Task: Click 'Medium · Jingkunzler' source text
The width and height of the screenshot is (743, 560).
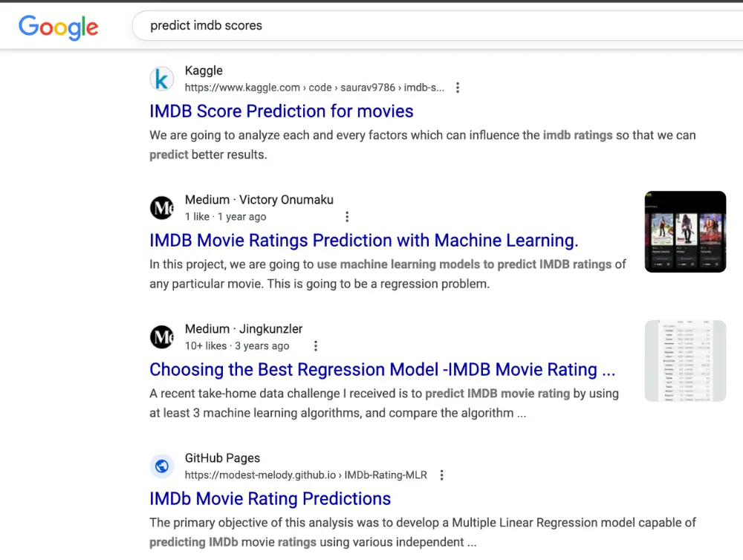Action: [244, 329]
